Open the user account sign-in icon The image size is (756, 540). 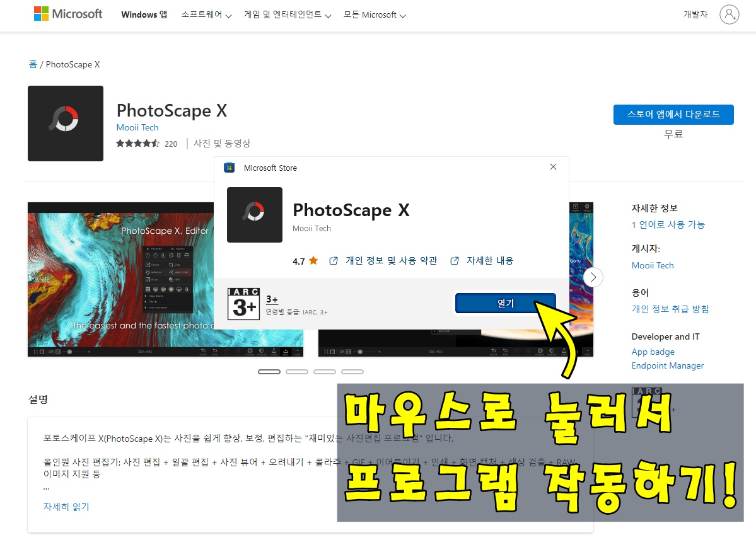pyautogui.click(x=729, y=14)
